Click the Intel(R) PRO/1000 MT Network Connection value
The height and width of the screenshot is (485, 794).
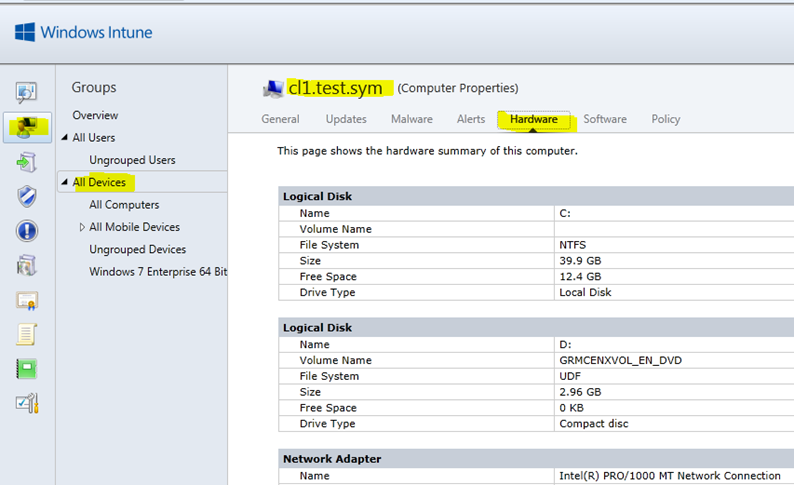pyautogui.click(x=670, y=475)
